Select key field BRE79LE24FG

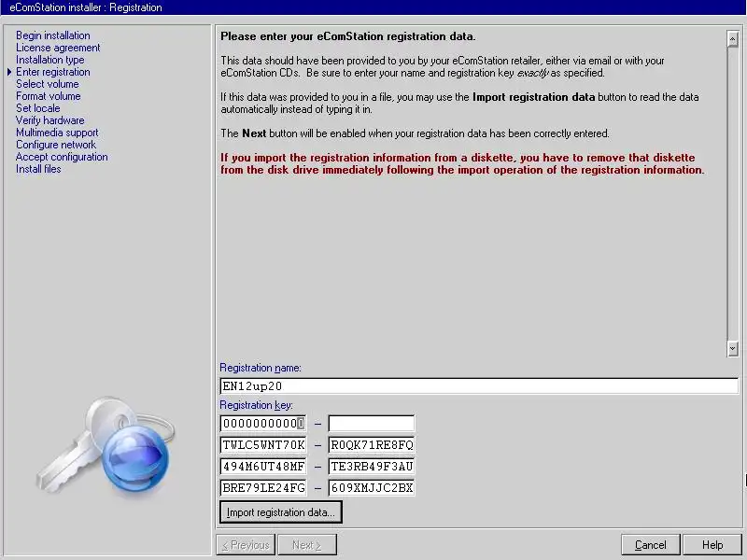click(x=263, y=487)
